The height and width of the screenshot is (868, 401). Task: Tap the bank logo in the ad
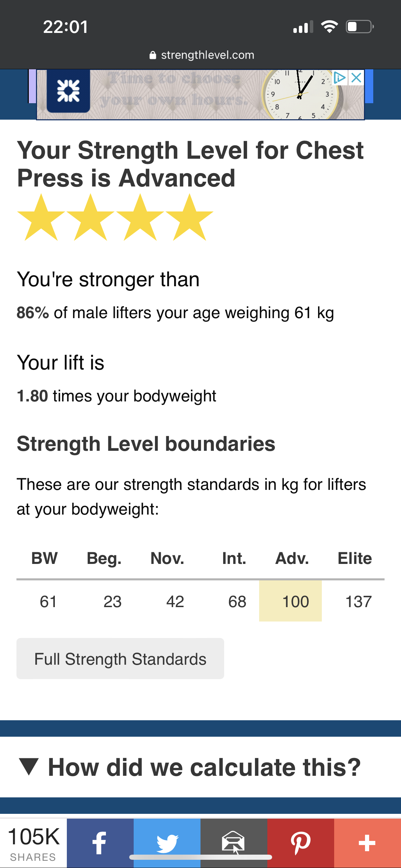68,91
